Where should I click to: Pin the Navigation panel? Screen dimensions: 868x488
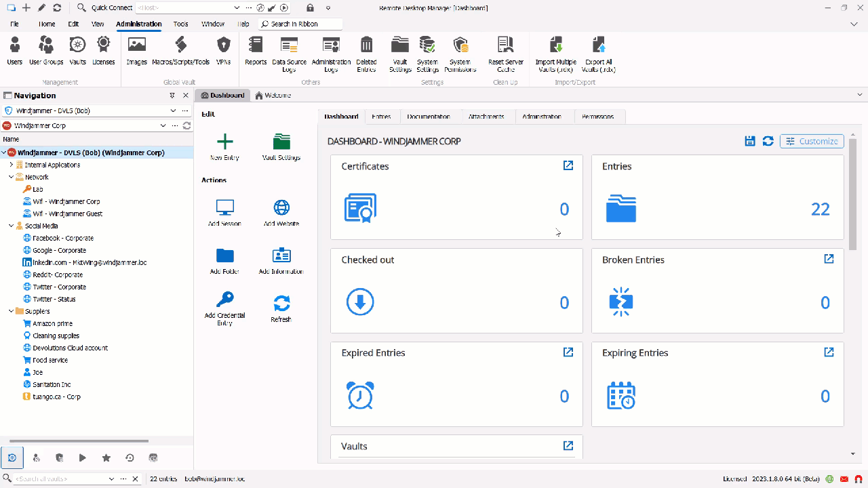[x=172, y=96]
